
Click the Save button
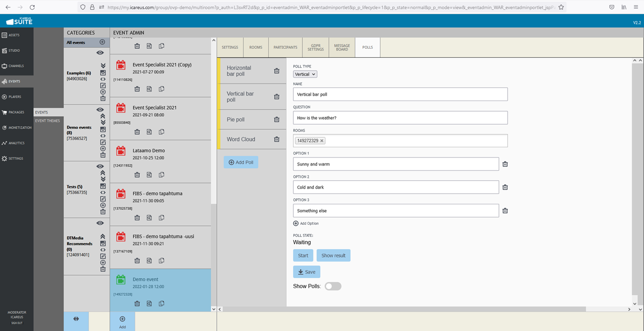[x=306, y=272]
